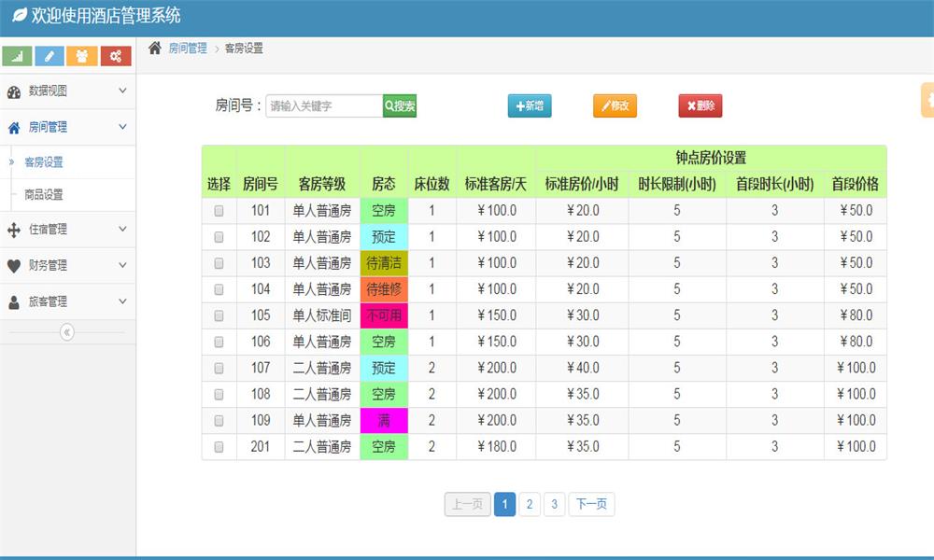Select the checkbox for room 101
934x560 pixels.
[x=219, y=211]
